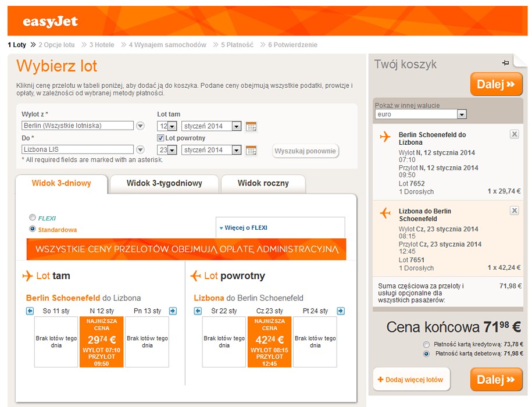Show next outbound day after Pn 13 sty
This screenshot has height=407, width=532.
point(173,310)
